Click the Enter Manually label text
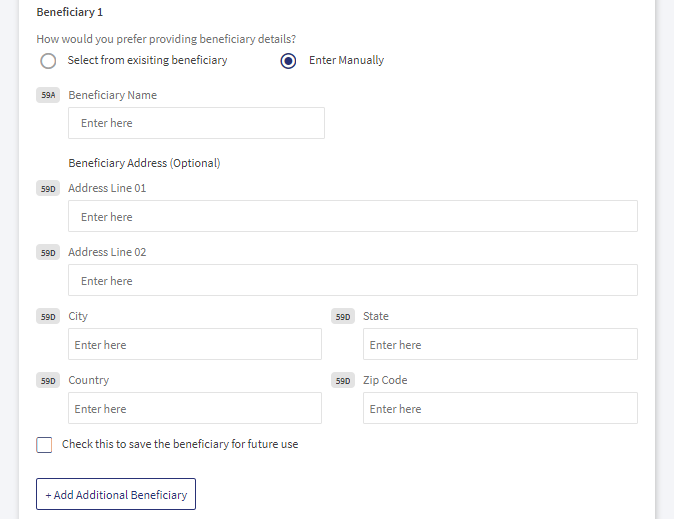This screenshot has height=519, width=674. (x=346, y=60)
